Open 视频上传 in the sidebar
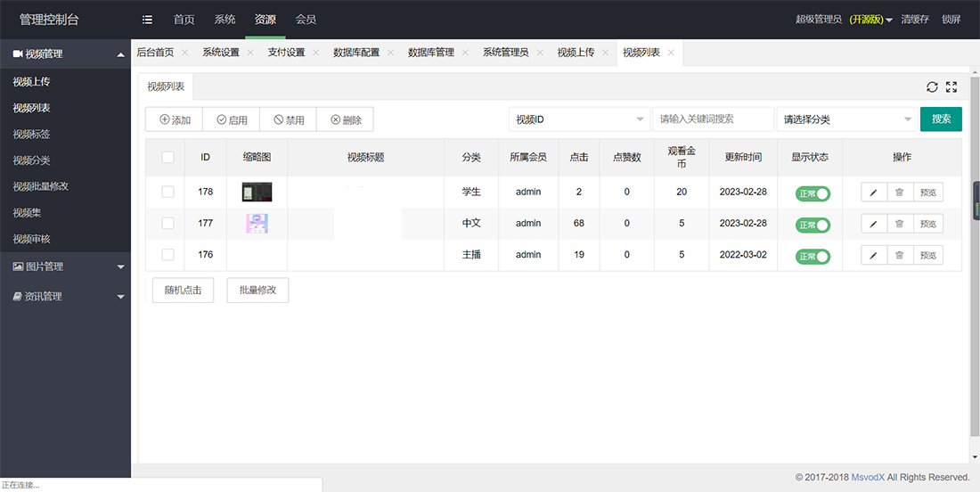This screenshot has width=980, height=492. coord(31,82)
